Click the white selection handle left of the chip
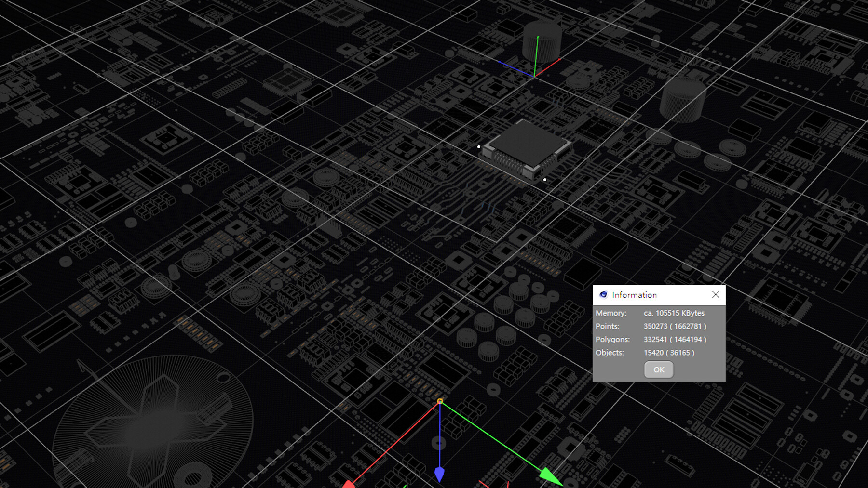 (479, 146)
